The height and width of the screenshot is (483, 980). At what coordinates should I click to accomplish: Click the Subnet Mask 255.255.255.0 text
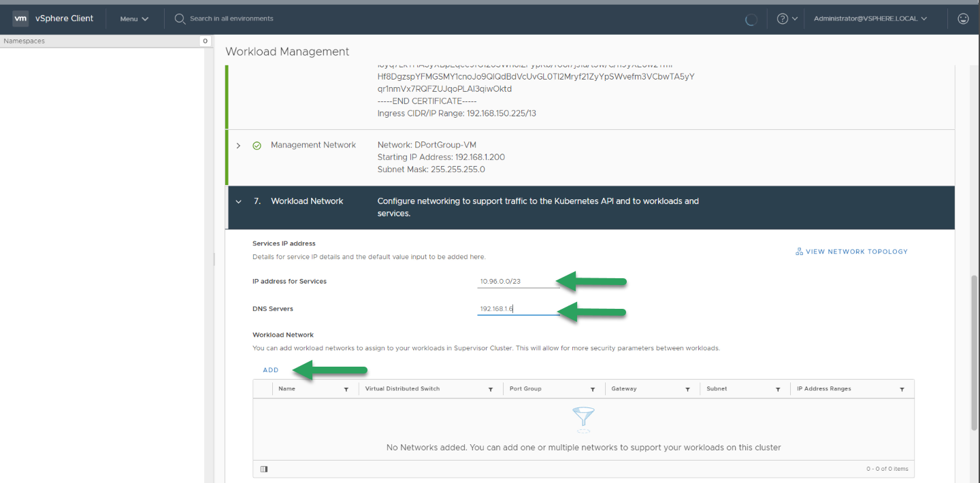pos(431,169)
